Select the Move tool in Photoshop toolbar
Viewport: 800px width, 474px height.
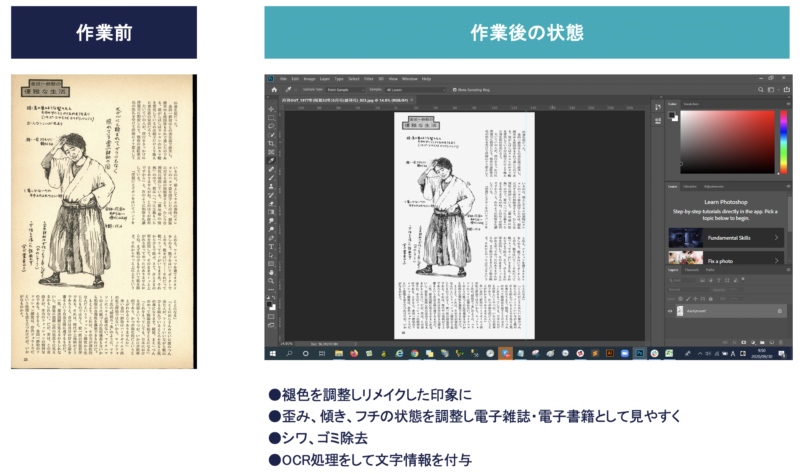(271, 109)
